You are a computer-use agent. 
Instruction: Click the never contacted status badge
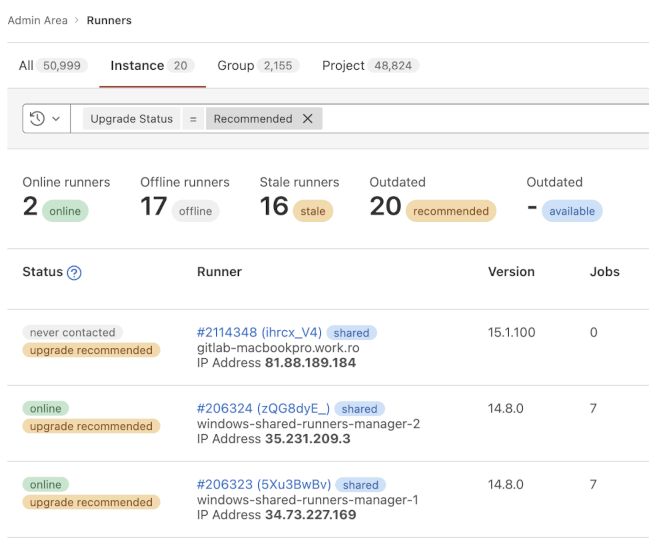click(x=73, y=333)
